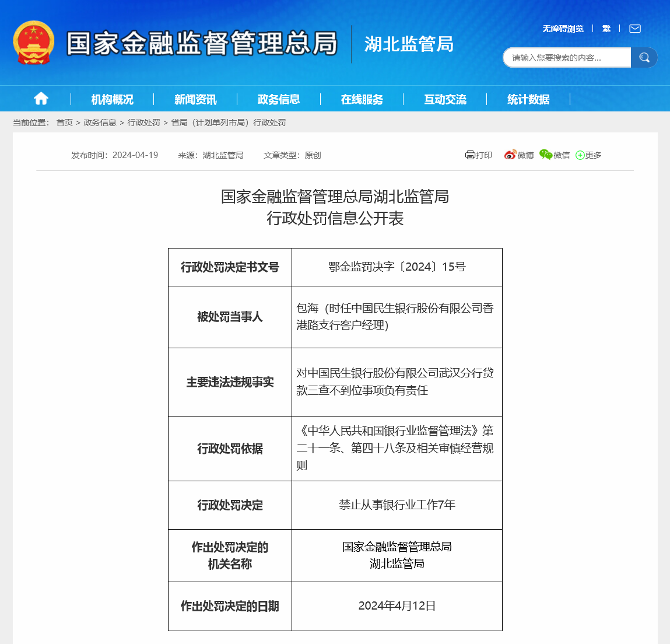
Task: Click the 行政处罚决定 row header
Action: coord(230,505)
